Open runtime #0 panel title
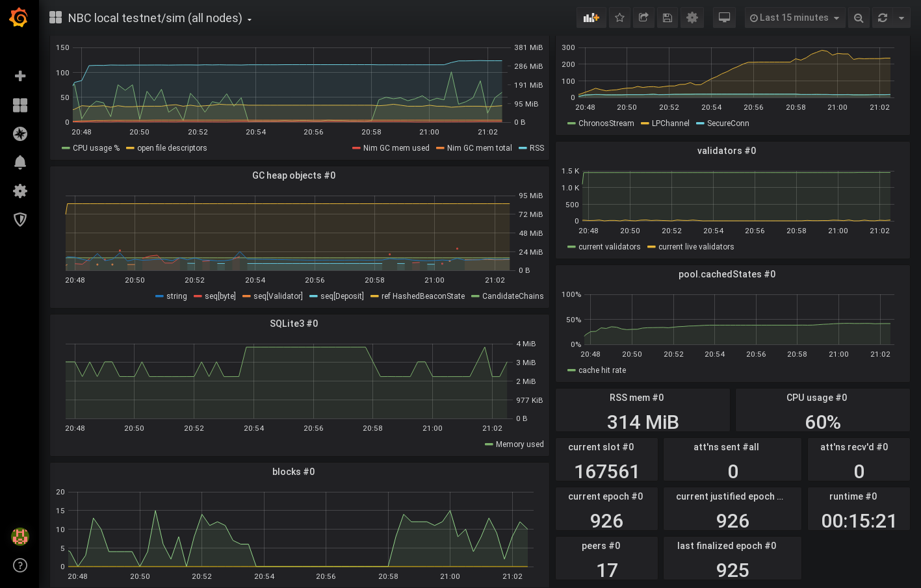 [x=853, y=496]
